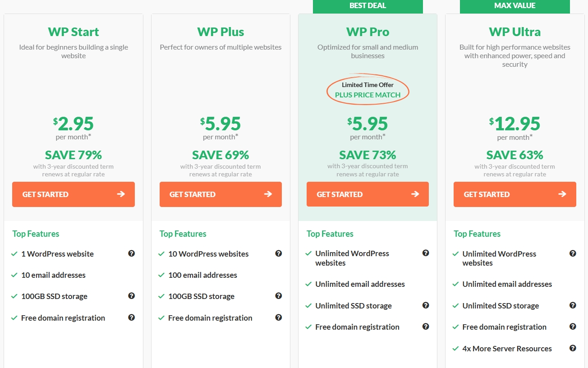Click Get Started for WP Start plan
Viewport: 588px width, 368px height.
(73, 194)
